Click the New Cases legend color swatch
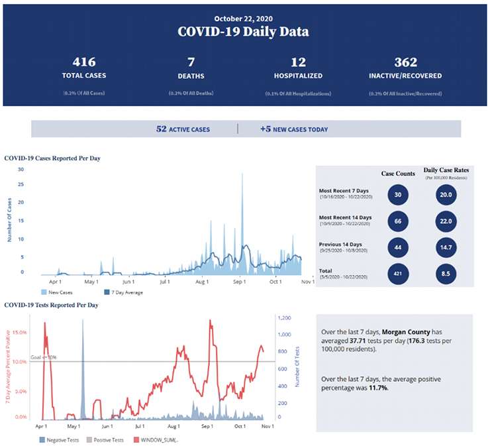 45,292
